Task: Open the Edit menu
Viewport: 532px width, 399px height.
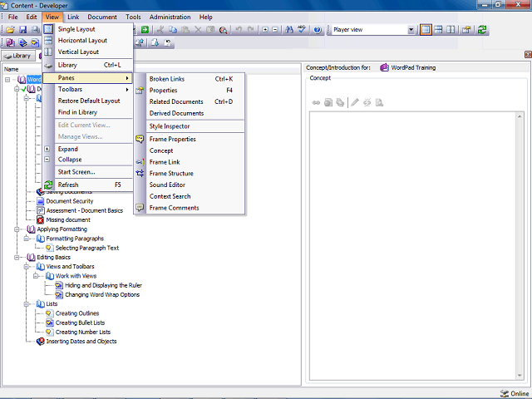Action: 32,17
